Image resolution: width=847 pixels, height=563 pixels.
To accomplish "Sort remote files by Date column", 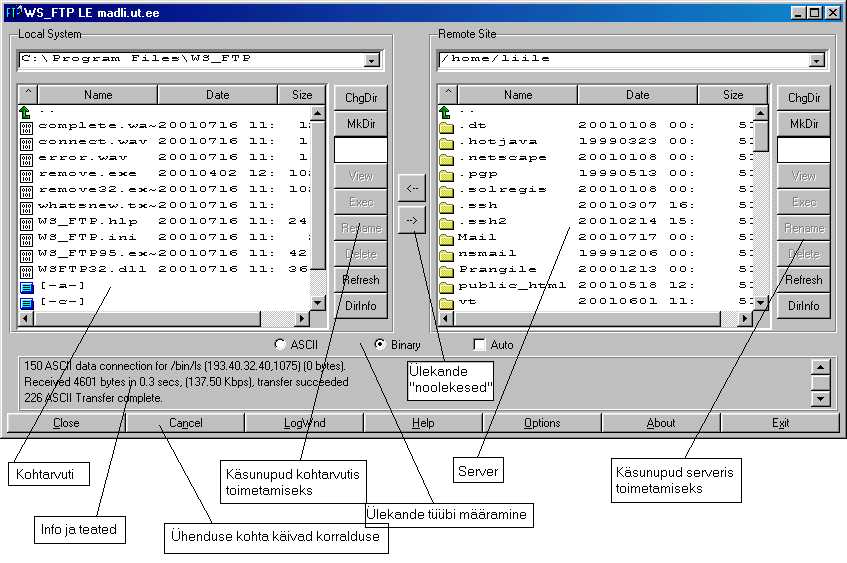I will [x=637, y=95].
